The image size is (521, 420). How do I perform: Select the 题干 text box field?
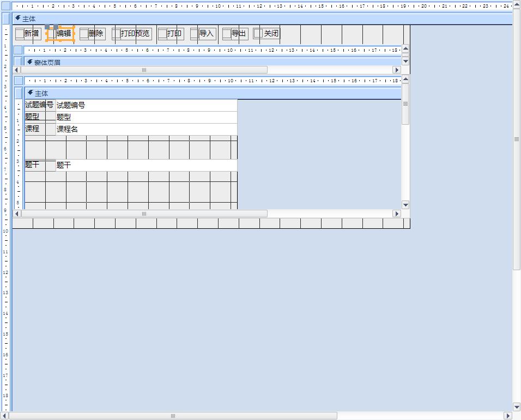[x=146, y=165]
